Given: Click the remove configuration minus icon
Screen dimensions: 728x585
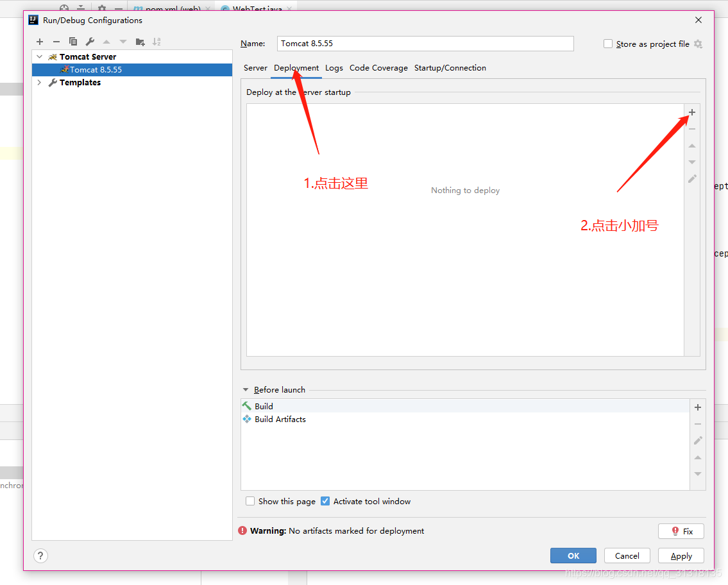Looking at the screenshot, I should [x=56, y=41].
